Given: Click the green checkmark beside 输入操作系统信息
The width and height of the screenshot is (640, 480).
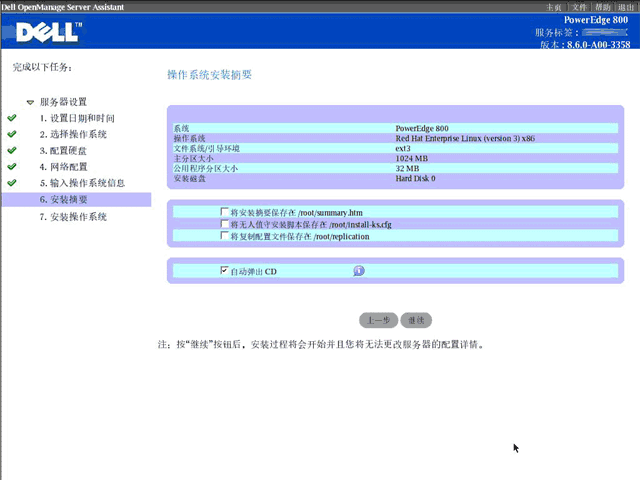Looking at the screenshot, I should (12, 182).
